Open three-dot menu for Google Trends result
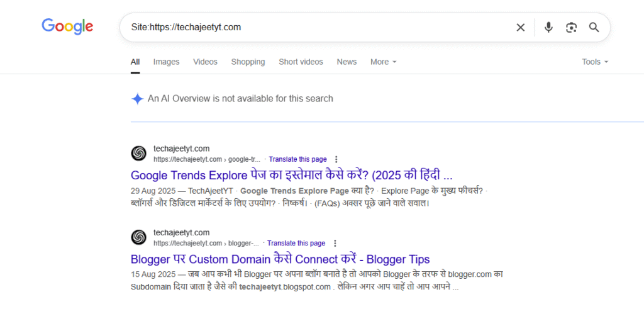644x309 pixels. point(336,159)
